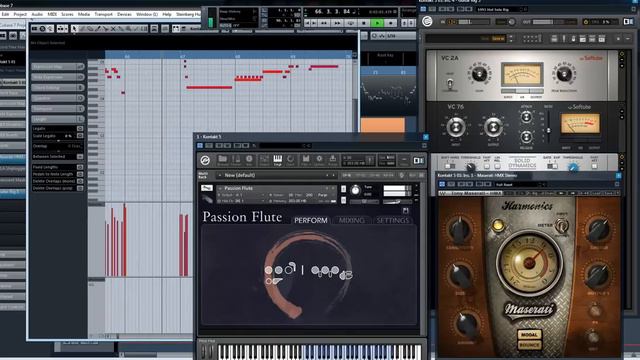
Task: Rewind using the transport rewind button
Action: [x=324, y=23]
